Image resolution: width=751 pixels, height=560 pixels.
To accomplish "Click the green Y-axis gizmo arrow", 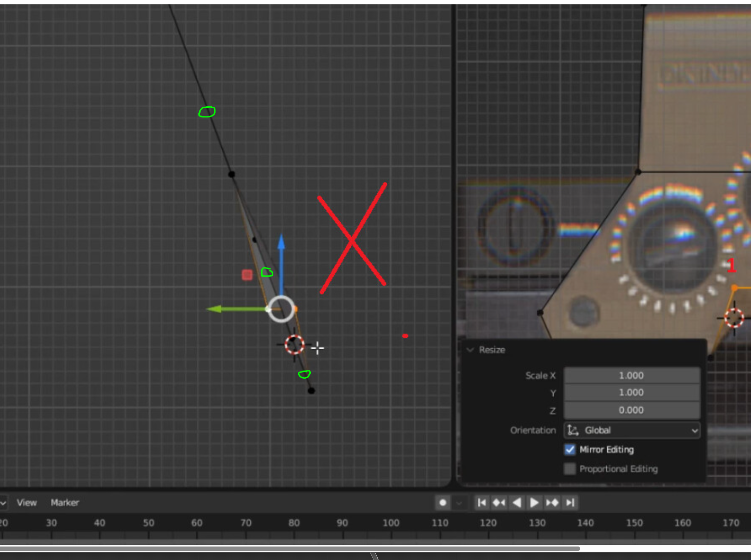I will point(214,309).
